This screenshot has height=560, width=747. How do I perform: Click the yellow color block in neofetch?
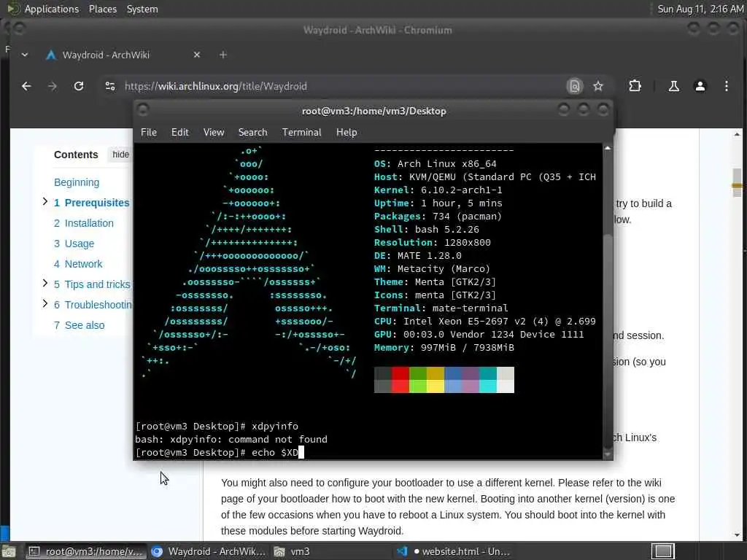[x=436, y=379]
